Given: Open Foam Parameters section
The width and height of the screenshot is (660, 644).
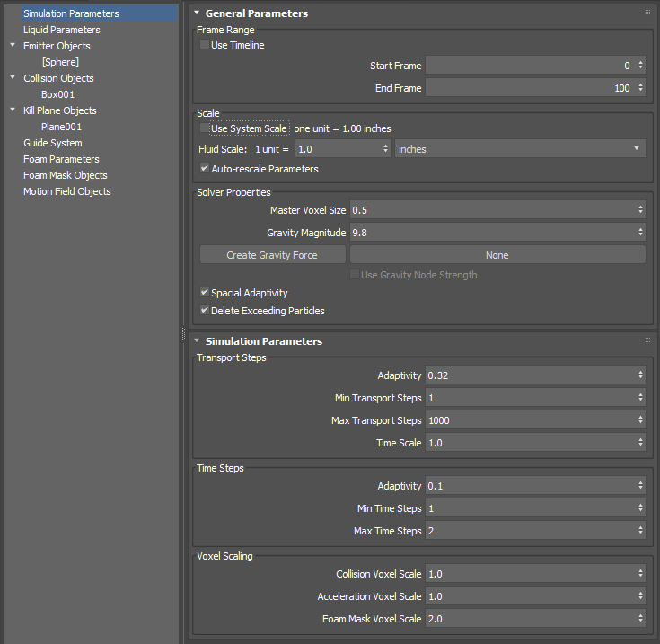Looking at the screenshot, I should coord(61,159).
